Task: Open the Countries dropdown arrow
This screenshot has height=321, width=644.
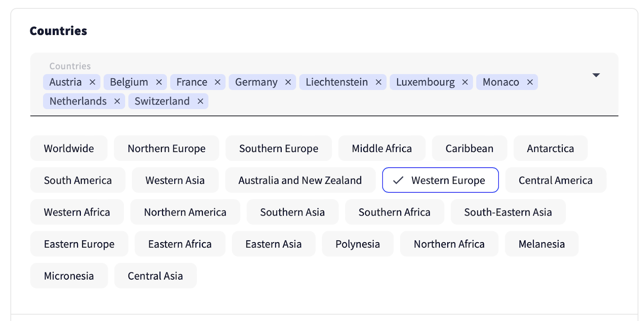Action: 596,75
